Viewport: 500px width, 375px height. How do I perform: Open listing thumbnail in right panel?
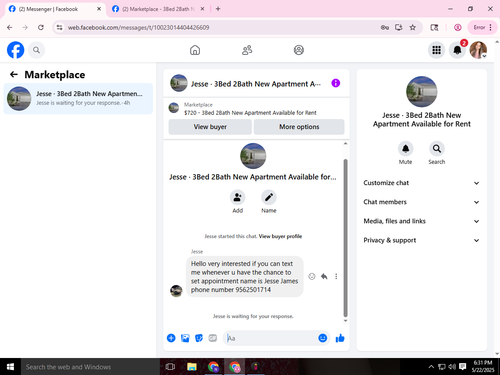[x=422, y=92]
